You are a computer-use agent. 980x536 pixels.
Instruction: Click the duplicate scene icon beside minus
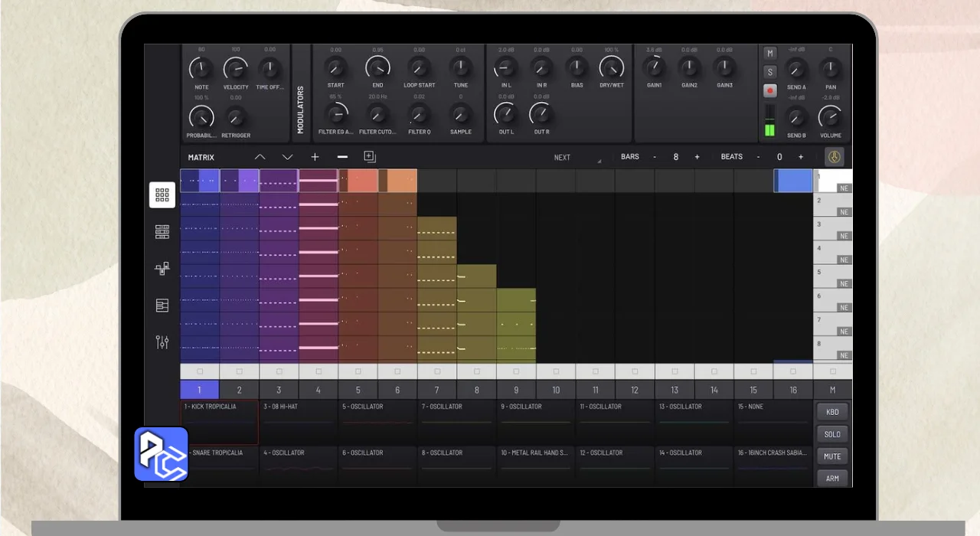click(370, 157)
